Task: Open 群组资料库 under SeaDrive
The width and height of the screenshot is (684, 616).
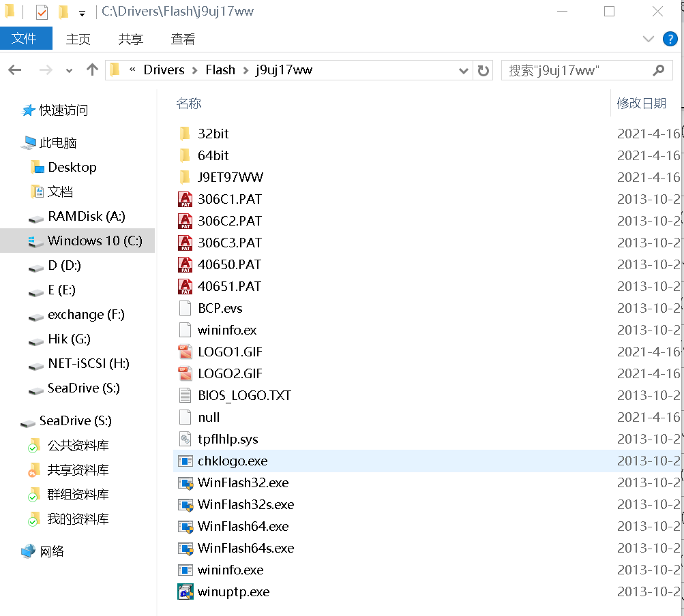Action: point(68,495)
